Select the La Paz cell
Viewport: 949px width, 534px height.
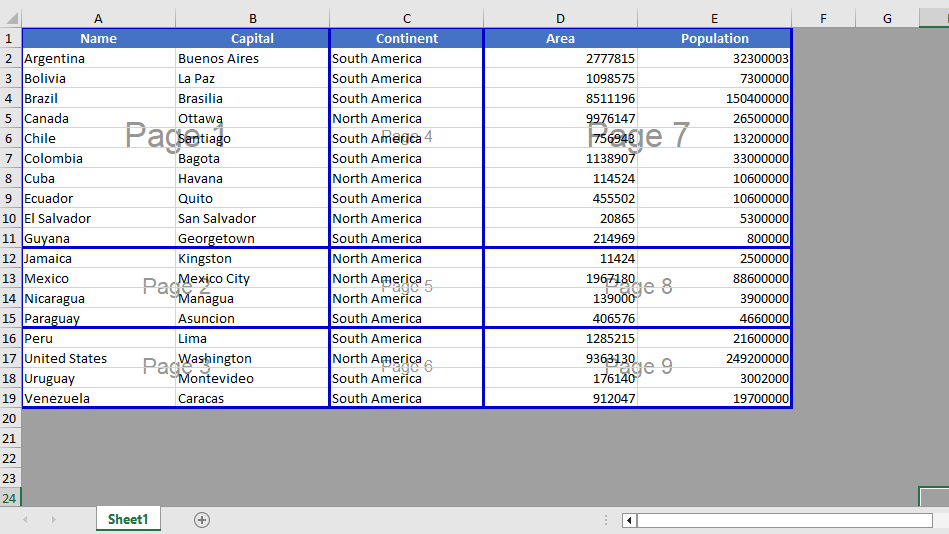coord(252,79)
